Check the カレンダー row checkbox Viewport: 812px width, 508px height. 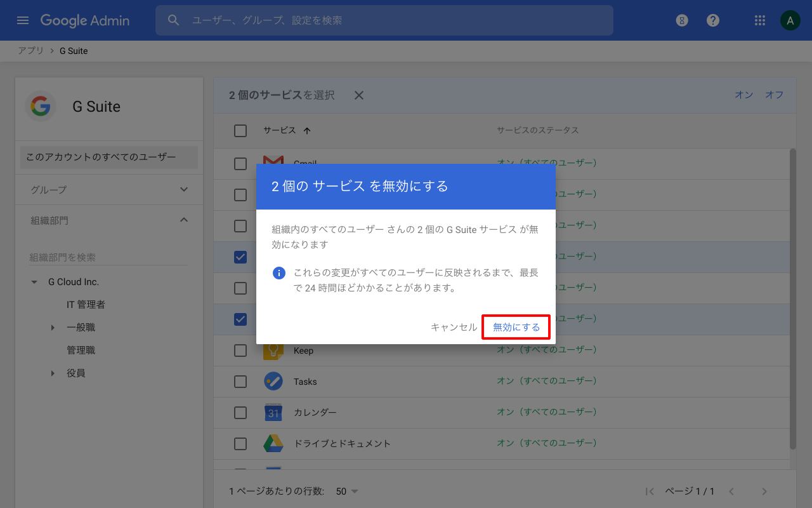[x=240, y=413]
